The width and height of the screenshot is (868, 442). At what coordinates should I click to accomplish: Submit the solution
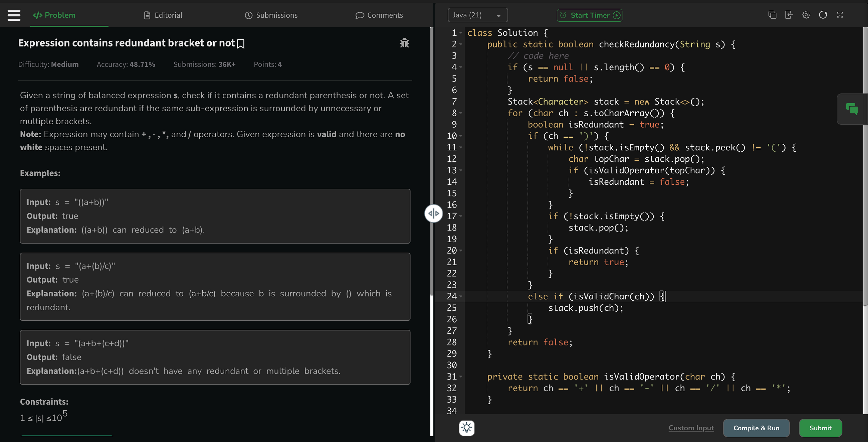(x=820, y=428)
